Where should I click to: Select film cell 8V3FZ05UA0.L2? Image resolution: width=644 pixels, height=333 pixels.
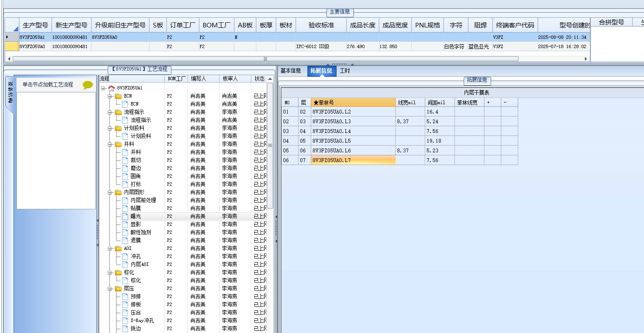pos(353,112)
